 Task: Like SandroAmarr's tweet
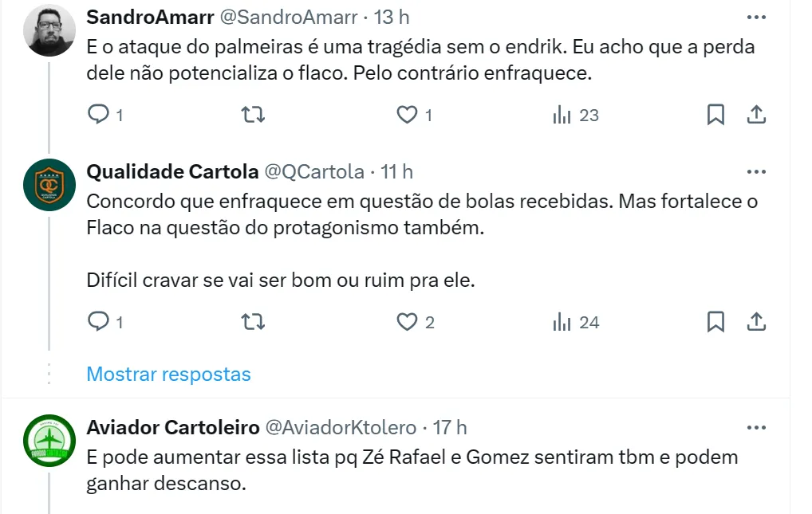tap(408, 116)
